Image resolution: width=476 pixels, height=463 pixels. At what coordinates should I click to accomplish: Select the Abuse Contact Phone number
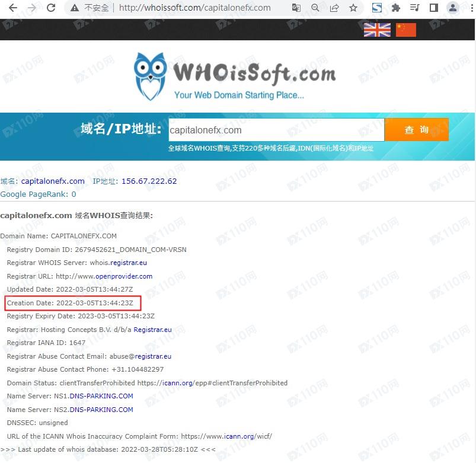[138, 369]
